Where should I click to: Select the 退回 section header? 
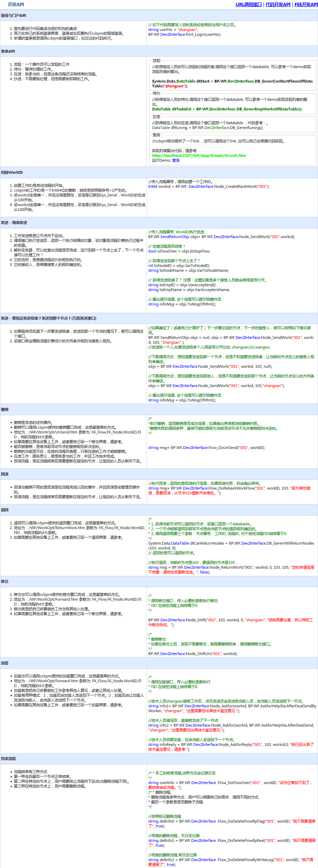(x=159, y=510)
